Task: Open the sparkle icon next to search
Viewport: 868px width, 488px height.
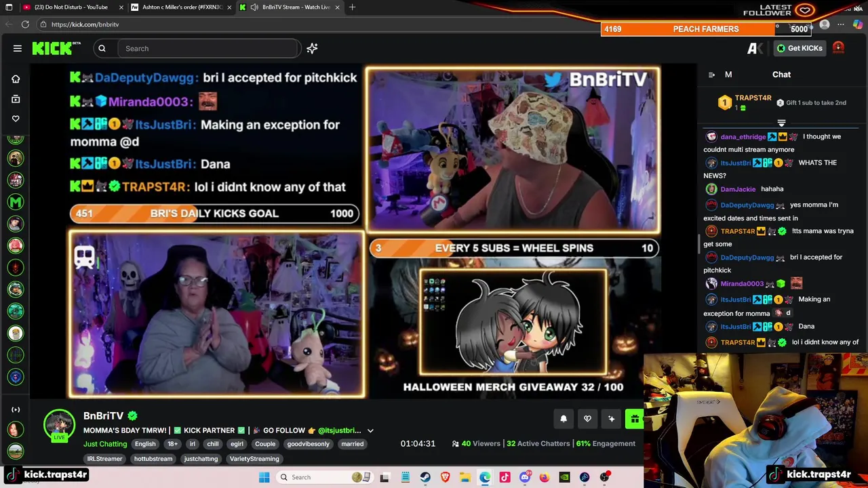Action: [312, 48]
